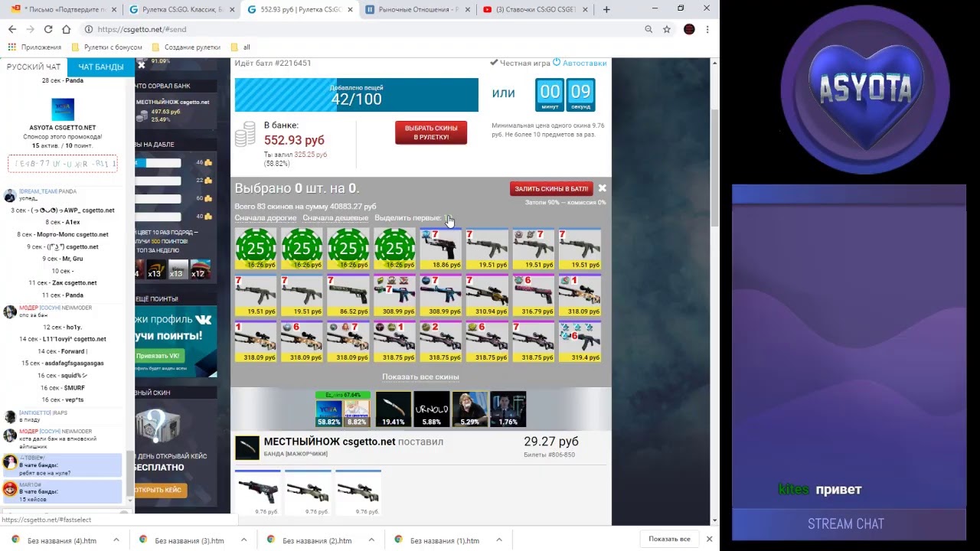Close the Ставочки CS:GO YouTube tab
The height and width of the screenshot is (551, 980).
584,10
